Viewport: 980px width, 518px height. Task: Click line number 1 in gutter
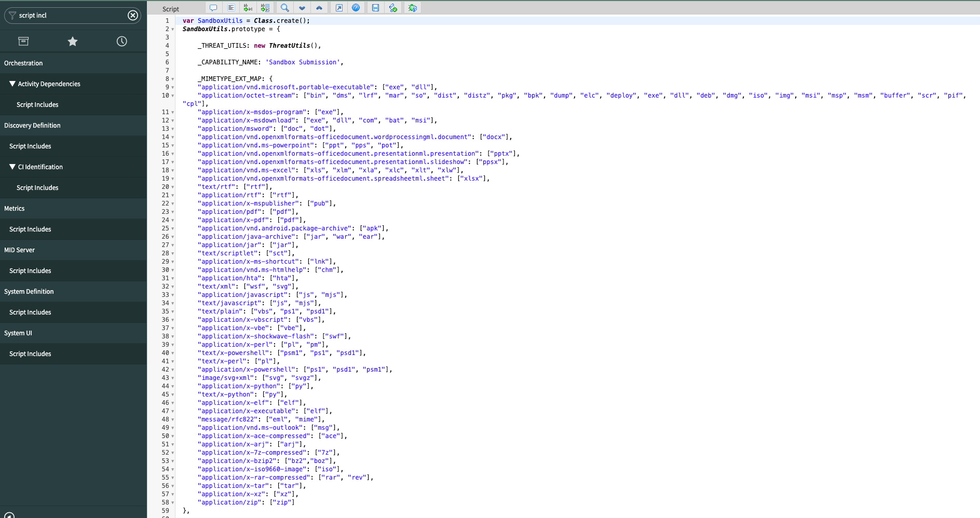pyautogui.click(x=167, y=21)
